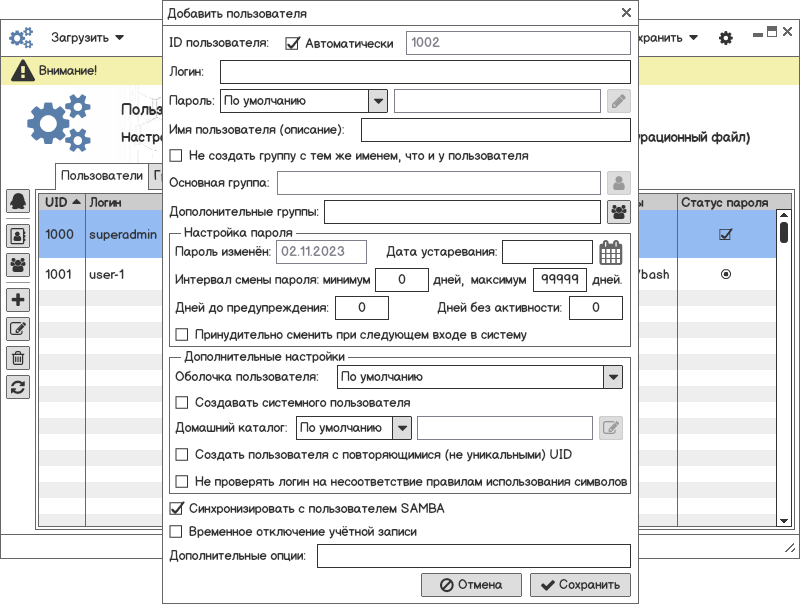Viewport: 800px width, 604px height.
Task: Click the user ID 1002 field
Action: [x=518, y=43]
